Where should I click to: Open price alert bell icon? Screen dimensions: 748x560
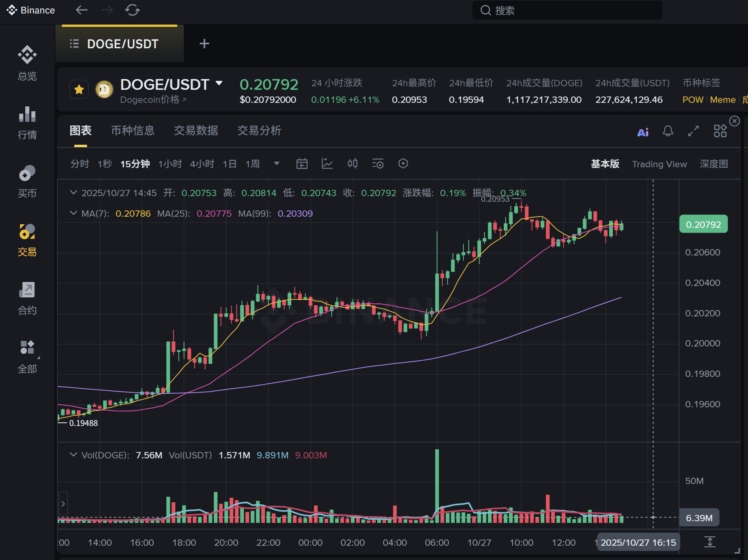click(x=668, y=131)
